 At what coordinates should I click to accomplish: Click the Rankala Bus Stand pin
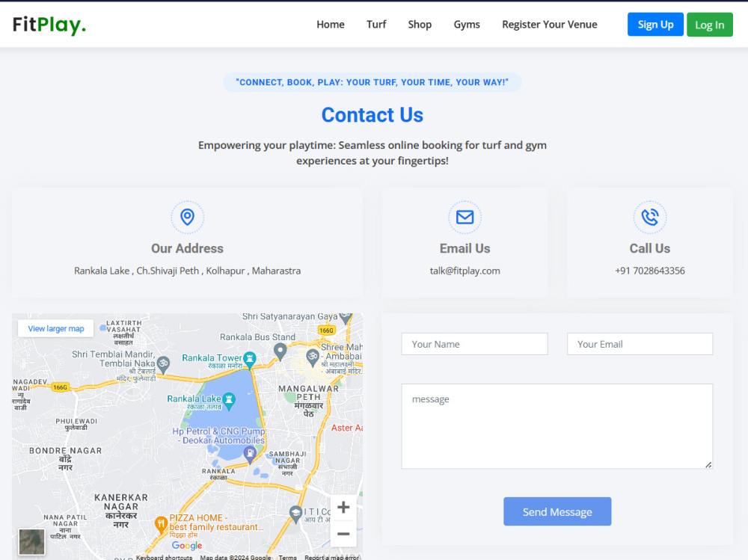coord(280,351)
